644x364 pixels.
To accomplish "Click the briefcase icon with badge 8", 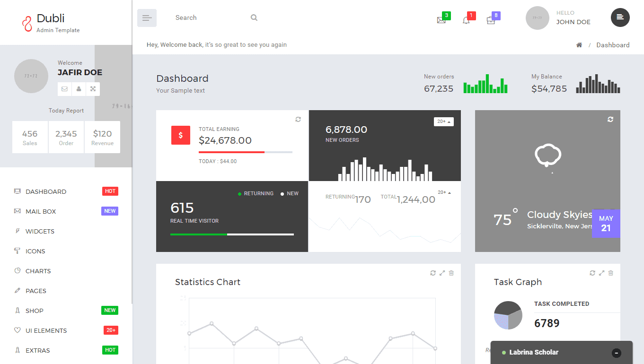I will point(491,20).
